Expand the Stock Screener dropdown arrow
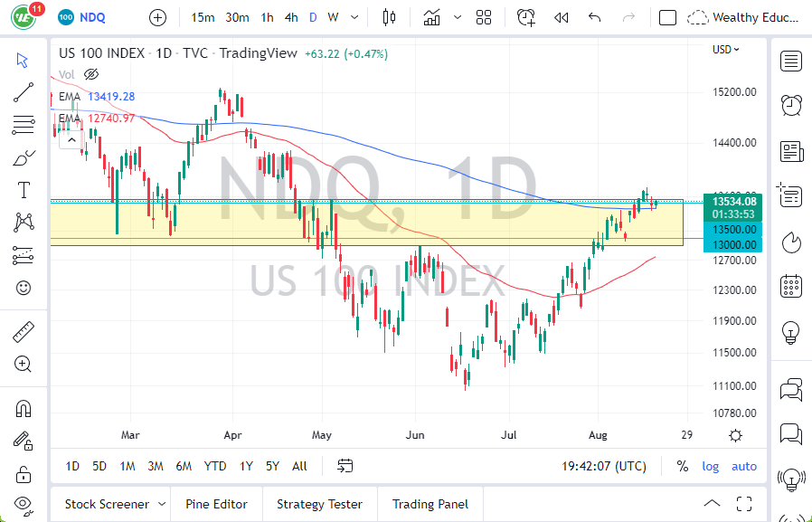 [162, 504]
